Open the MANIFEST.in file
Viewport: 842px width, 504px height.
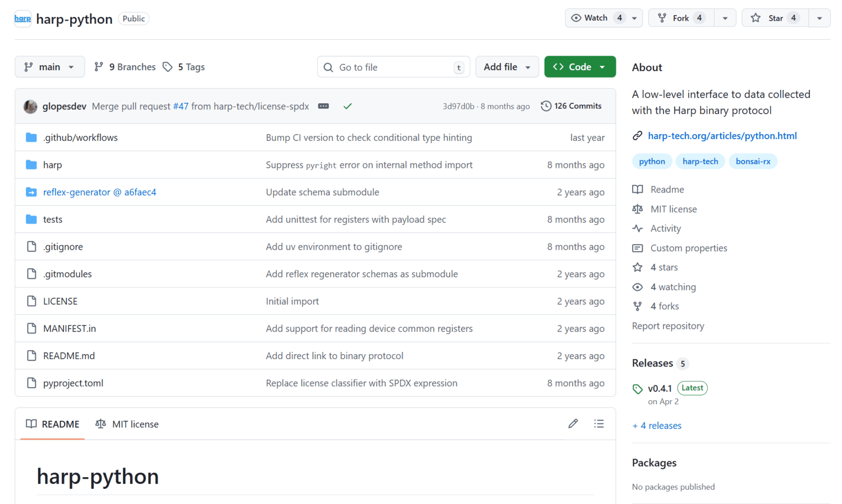(70, 328)
